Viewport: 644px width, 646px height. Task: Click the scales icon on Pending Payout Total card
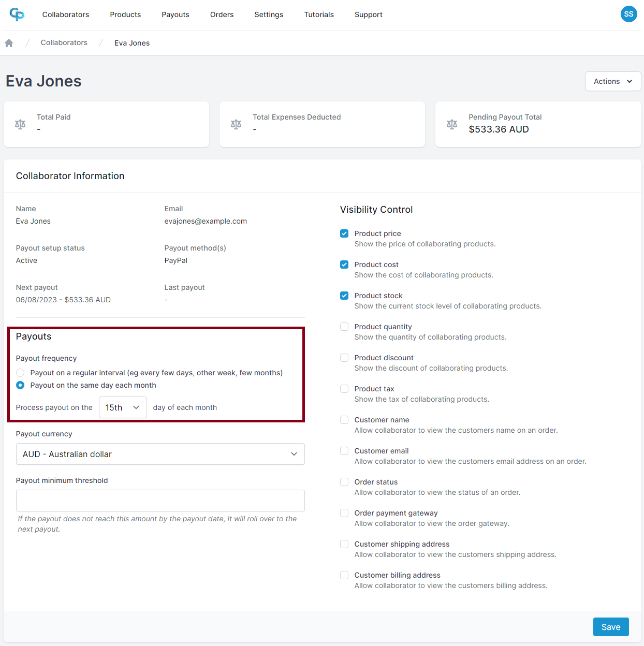pyautogui.click(x=452, y=124)
